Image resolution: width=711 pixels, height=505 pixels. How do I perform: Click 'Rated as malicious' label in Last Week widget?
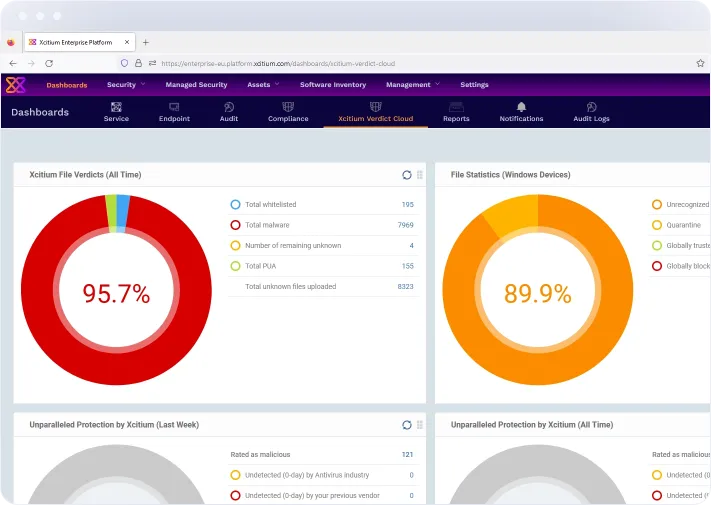[260, 454]
